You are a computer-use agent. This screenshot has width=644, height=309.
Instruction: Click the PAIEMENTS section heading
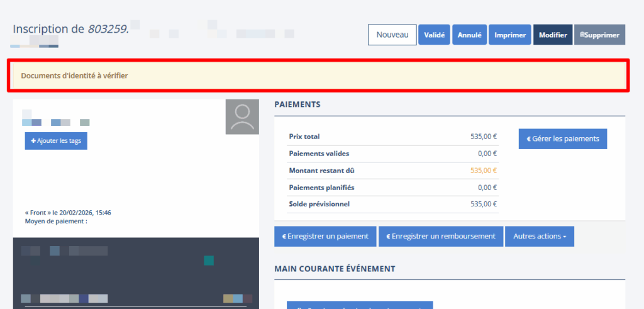(297, 104)
